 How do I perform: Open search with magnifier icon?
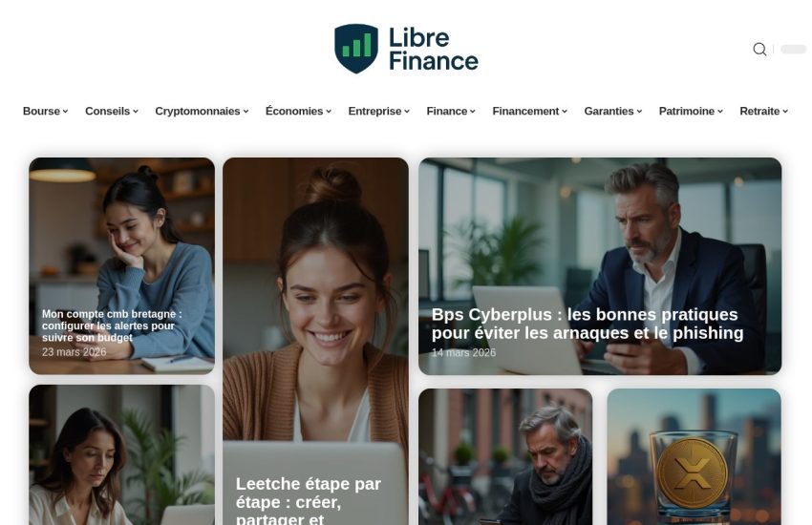[759, 49]
